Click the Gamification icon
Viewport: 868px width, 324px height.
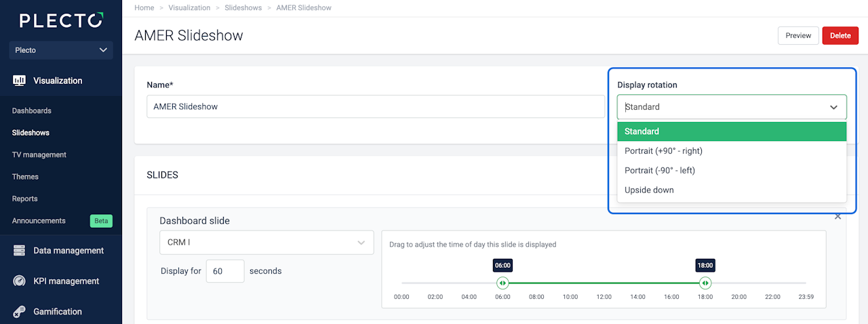click(19, 312)
